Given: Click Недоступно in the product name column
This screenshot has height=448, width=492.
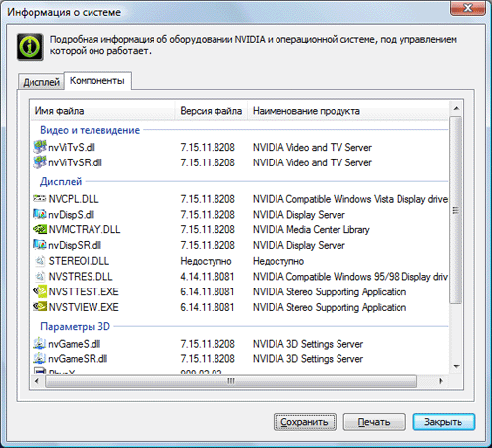Looking at the screenshot, I should (278, 261).
